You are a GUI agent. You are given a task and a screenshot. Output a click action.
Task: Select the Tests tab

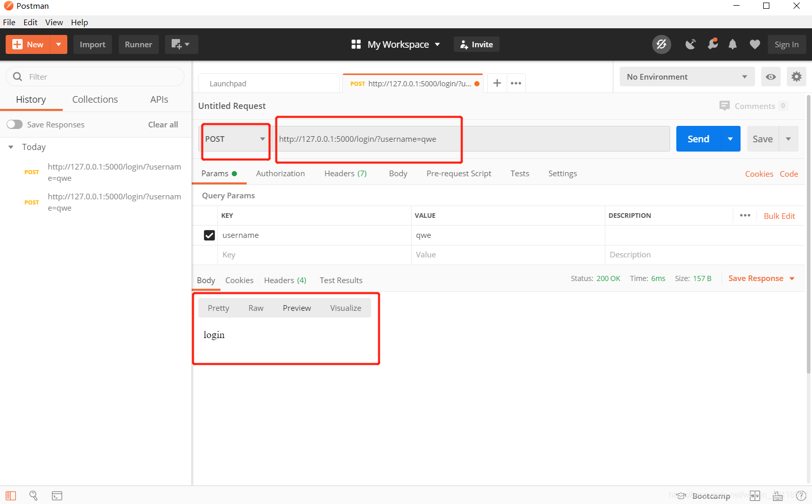coord(520,174)
